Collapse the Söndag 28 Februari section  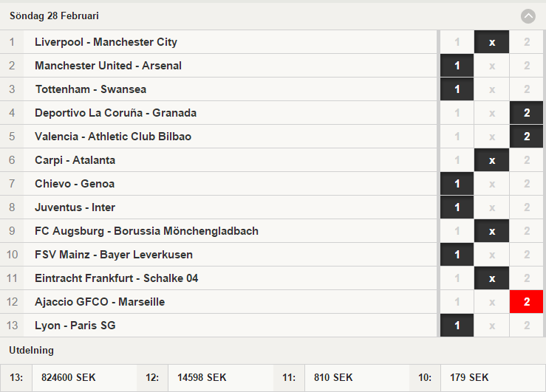(528, 16)
